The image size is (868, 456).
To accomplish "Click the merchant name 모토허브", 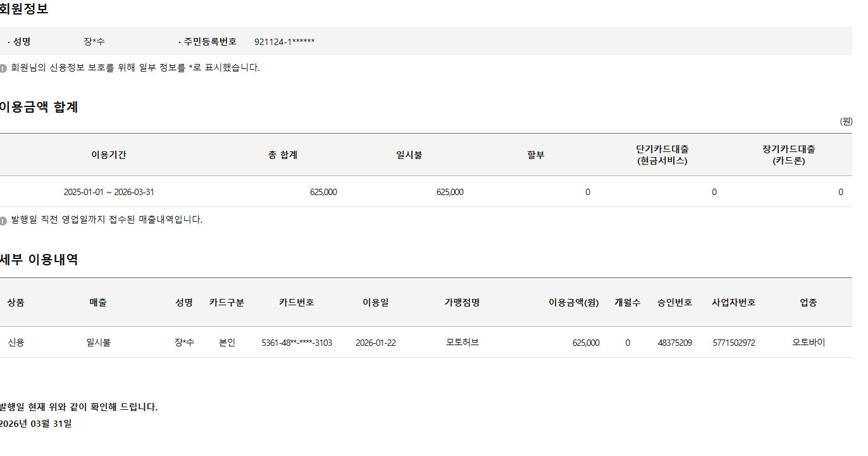I will 462,343.
